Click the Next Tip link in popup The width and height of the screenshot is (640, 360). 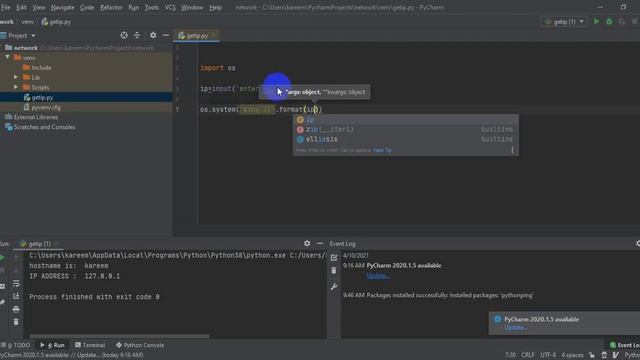pyautogui.click(x=382, y=150)
